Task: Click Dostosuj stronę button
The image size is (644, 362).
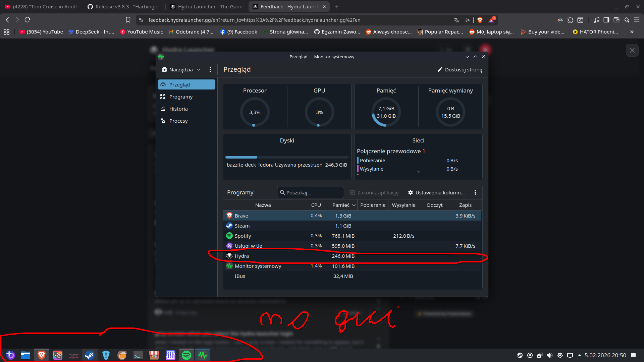Action: (460, 70)
